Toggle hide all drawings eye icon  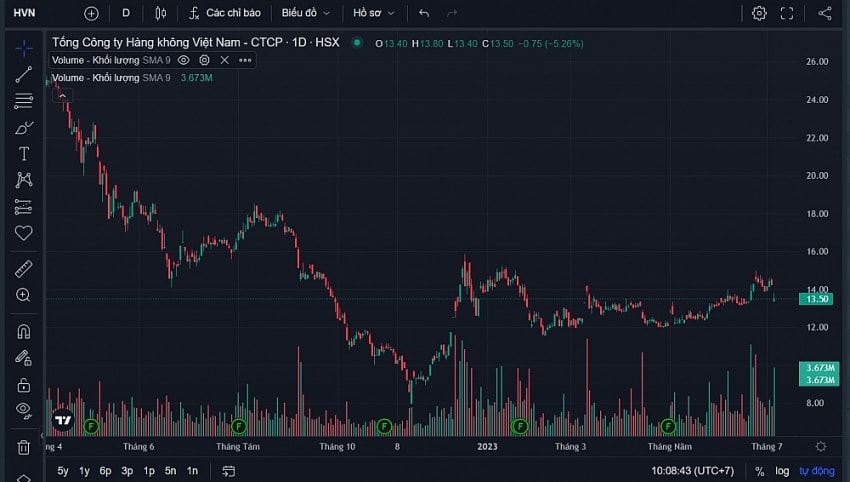(24, 409)
